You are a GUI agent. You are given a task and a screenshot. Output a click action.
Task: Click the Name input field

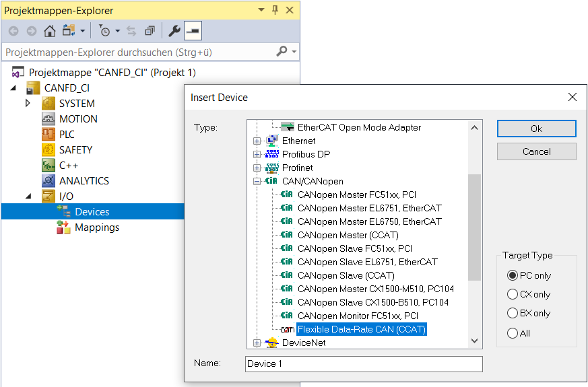point(364,363)
